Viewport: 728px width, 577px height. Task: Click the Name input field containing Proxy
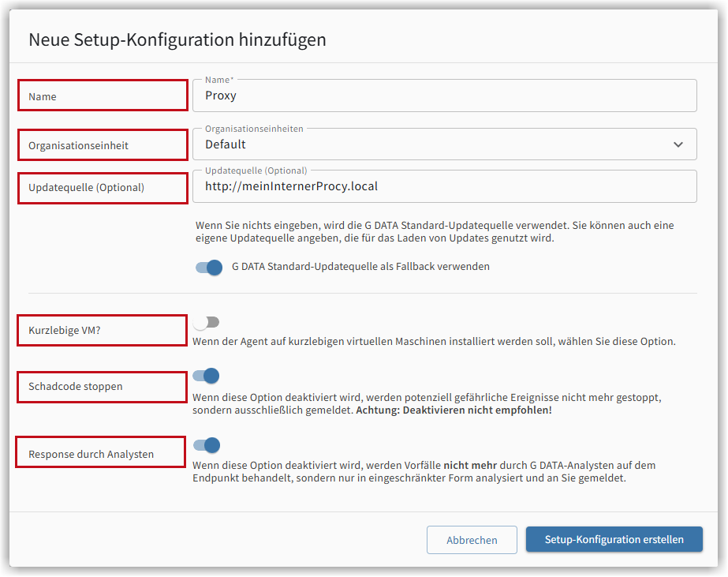tap(444, 96)
